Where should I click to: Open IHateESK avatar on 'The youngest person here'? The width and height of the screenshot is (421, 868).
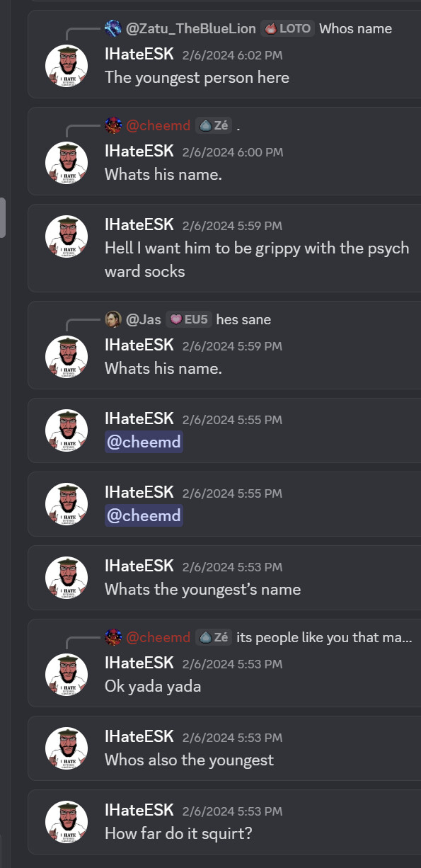click(x=67, y=66)
